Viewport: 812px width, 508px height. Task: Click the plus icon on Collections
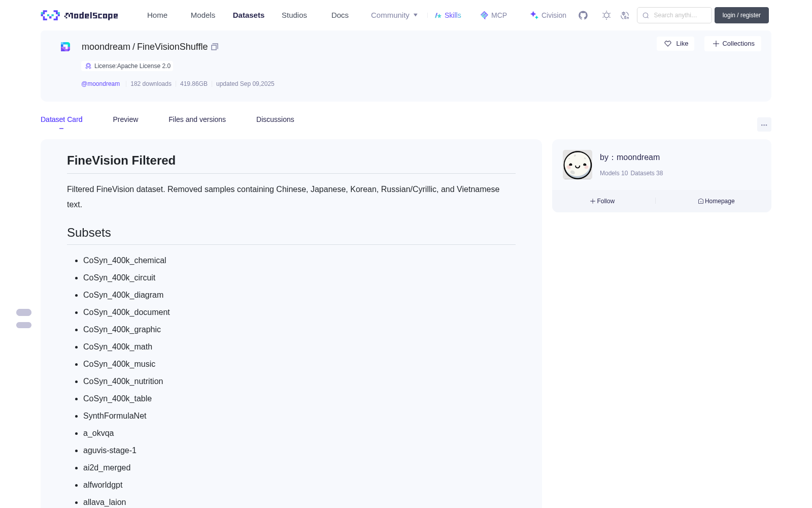coord(716,44)
